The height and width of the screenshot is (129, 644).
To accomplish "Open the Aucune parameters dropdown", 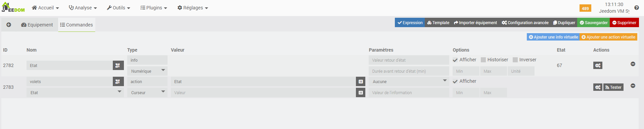I will [409, 81].
